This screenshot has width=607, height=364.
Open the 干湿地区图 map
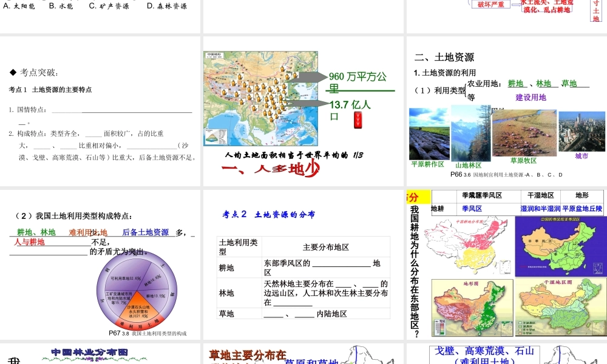tap(560, 308)
